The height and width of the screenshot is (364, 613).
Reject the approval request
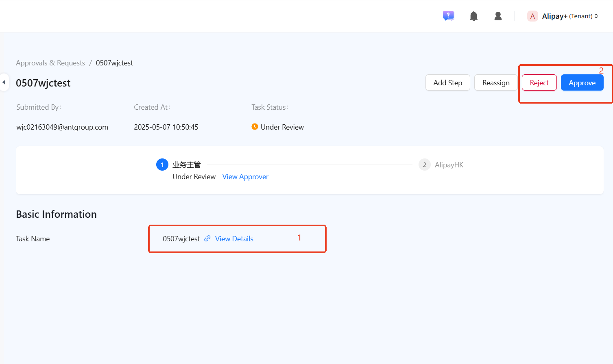539,83
